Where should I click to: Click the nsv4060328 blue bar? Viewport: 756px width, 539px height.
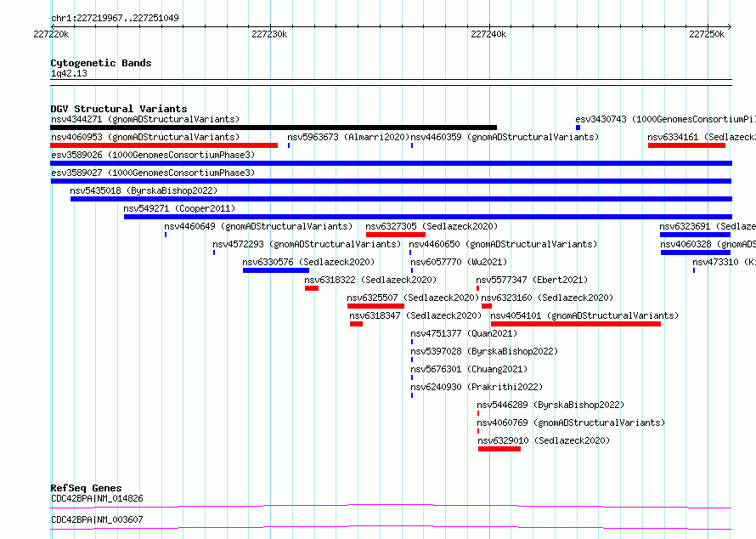point(696,252)
